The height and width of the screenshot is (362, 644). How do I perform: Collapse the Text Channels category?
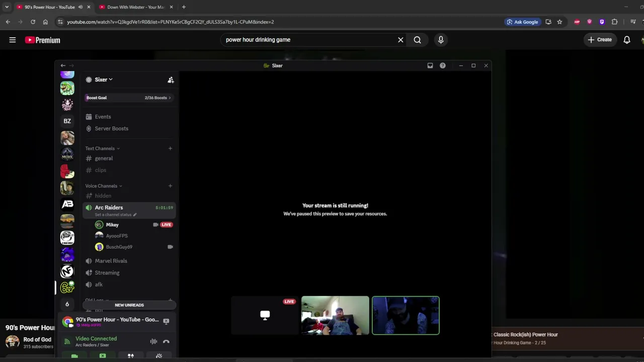tap(102, 148)
